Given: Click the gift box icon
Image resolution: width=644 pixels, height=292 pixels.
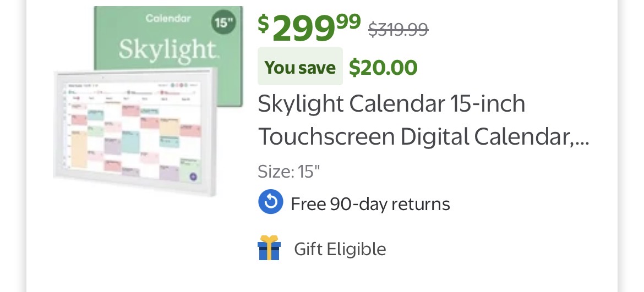Looking at the screenshot, I should [269, 248].
